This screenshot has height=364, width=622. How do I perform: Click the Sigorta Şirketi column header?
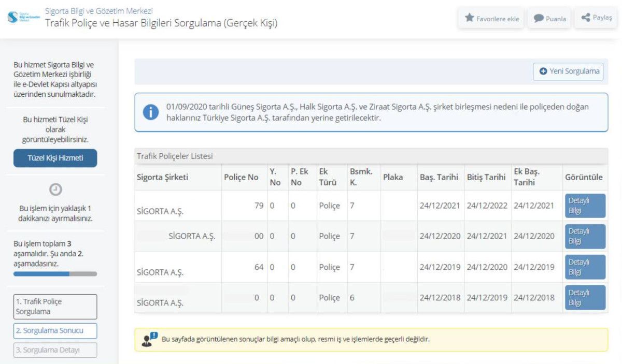[x=162, y=177]
